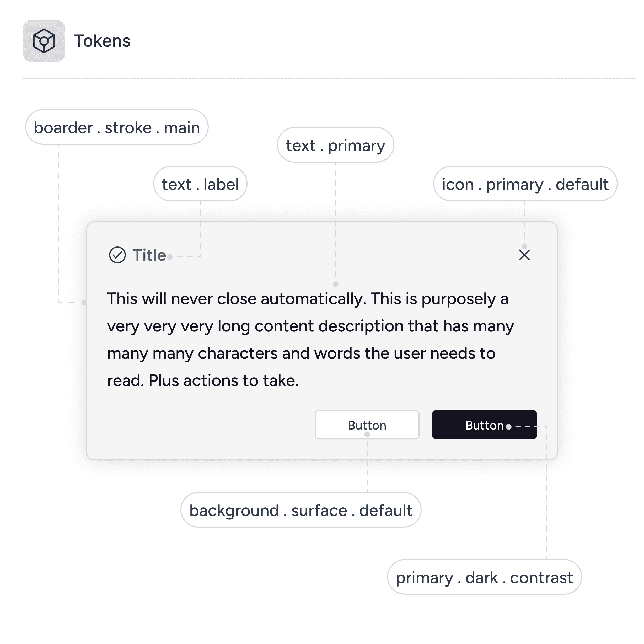Image resolution: width=644 pixels, height=644 pixels.
Task: Click the checkmark circle icon beside Title
Action: 117,255
